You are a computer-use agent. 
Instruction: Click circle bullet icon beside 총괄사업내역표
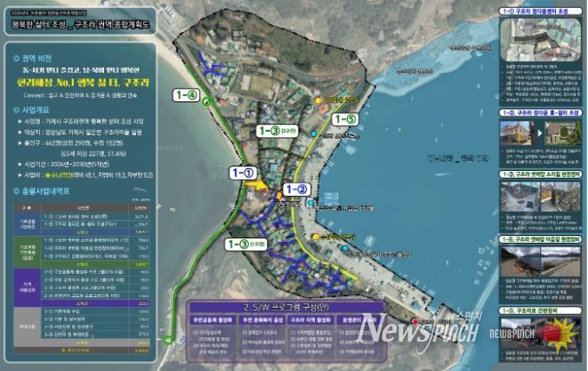(16, 191)
